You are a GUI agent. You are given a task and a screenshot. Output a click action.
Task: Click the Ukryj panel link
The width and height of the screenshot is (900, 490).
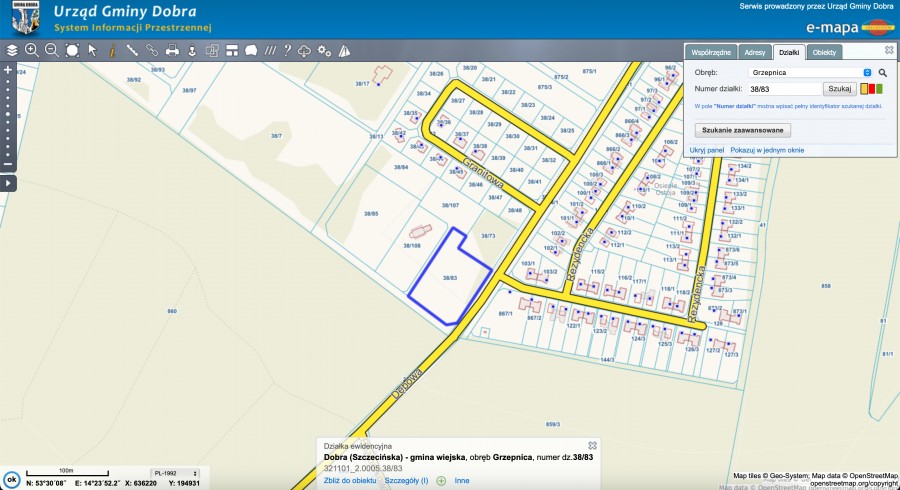tap(707, 150)
